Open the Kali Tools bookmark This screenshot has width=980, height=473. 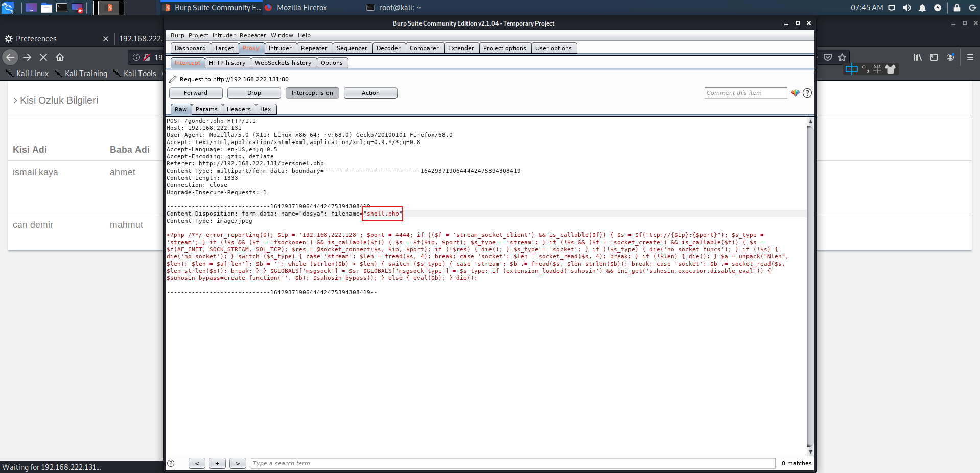tap(135, 74)
